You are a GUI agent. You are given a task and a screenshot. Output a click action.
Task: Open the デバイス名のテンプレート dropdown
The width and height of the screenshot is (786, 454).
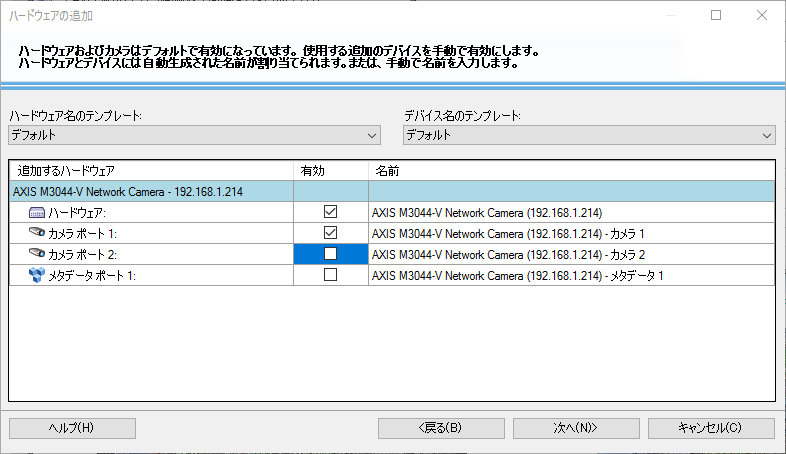(589, 135)
